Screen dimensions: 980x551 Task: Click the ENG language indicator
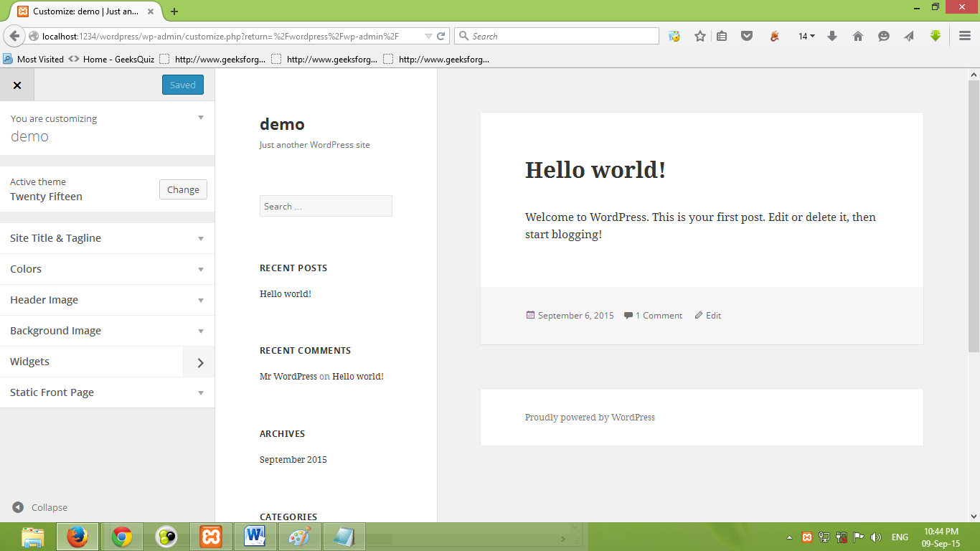(x=900, y=537)
